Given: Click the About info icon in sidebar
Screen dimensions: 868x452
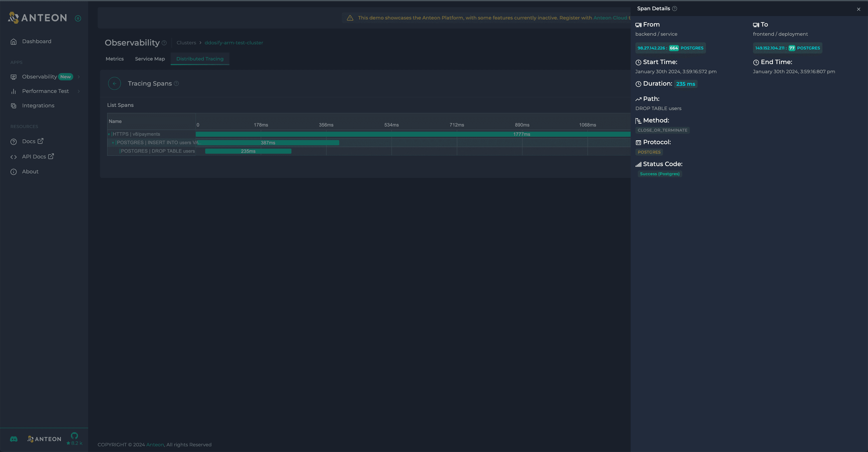Looking at the screenshot, I should coord(14,172).
